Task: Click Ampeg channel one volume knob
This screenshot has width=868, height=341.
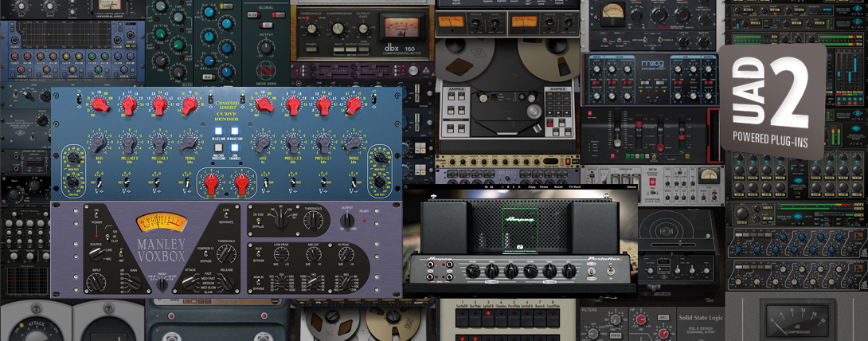Action: point(473,271)
